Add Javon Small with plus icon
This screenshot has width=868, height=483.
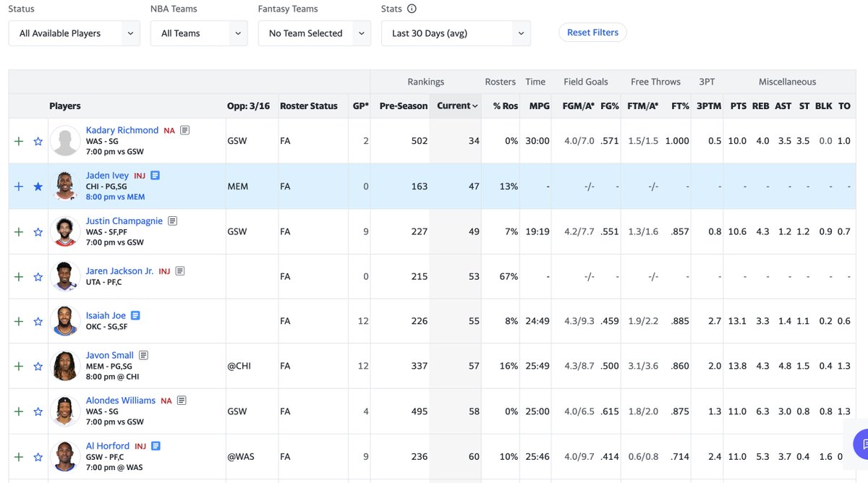point(19,367)
